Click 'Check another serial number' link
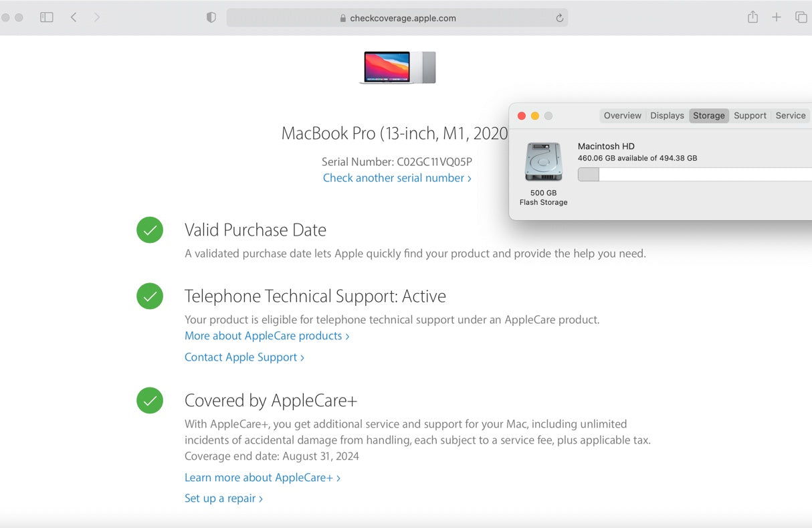Image resolution: width=812 pixels, height=528 pixels. click(x=397, y=178)
